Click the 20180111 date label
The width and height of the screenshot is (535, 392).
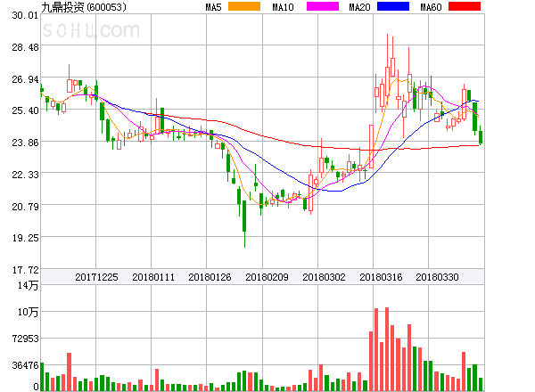[x=153, y=277]
